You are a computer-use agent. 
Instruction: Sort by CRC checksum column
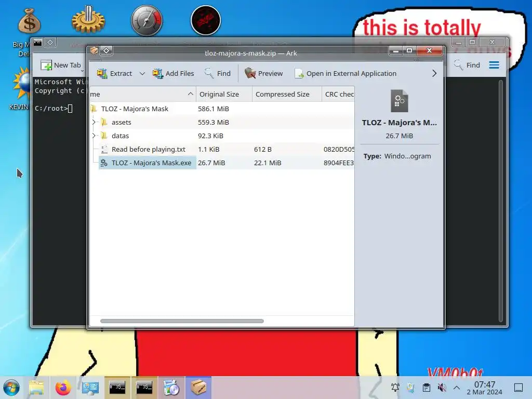point(338,94)
